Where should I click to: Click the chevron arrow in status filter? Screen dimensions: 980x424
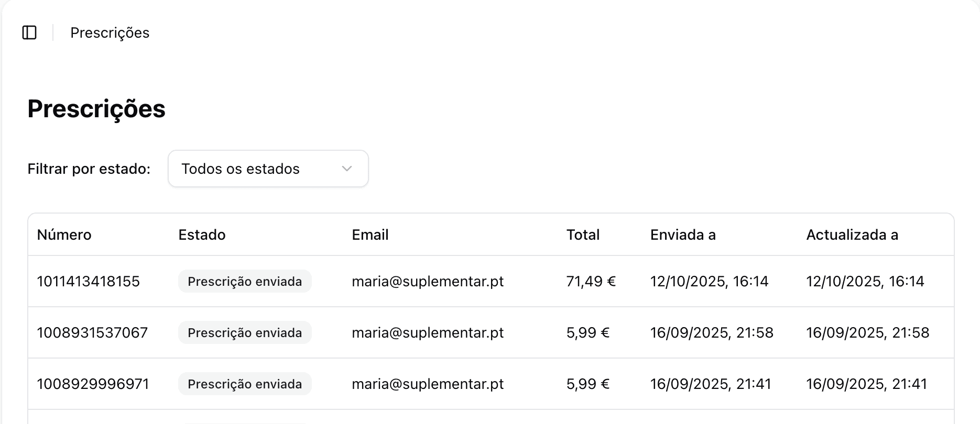point(346,169)
